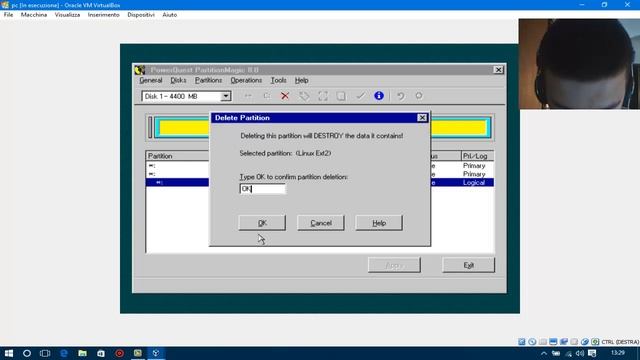Launch Microsoft Edge from the taskbar
640x360 pixels.
click(x=64, y=353)
